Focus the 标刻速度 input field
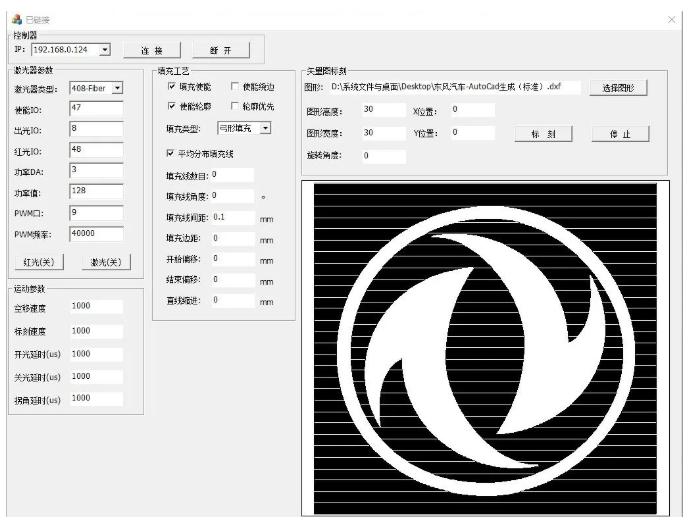Viewport: 690px width, 526px height. (96, 331)
